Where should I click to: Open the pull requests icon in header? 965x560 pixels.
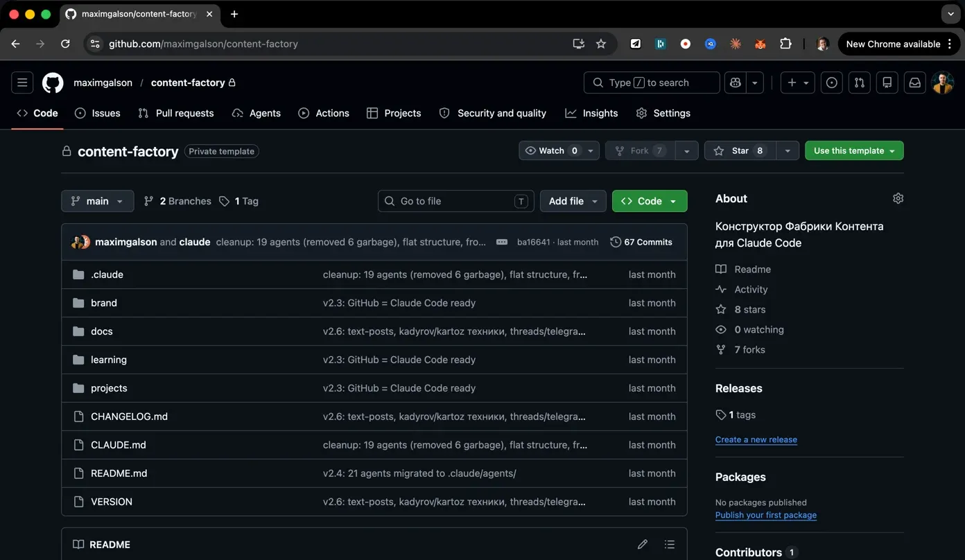tap(859, 82)
